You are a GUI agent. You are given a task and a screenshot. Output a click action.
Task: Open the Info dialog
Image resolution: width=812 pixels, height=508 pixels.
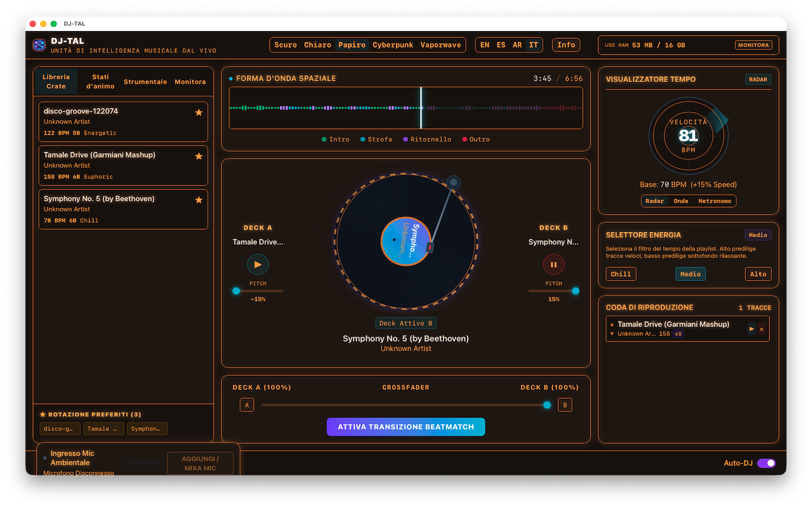click(x=566, y=45)
